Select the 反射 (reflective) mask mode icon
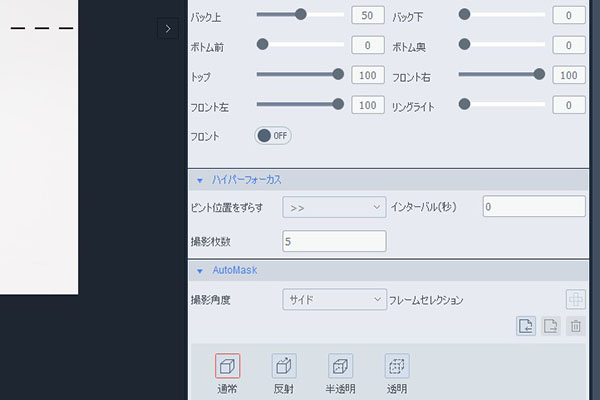Viewport: 600px width, 400px height. click(x=284, y=366)
